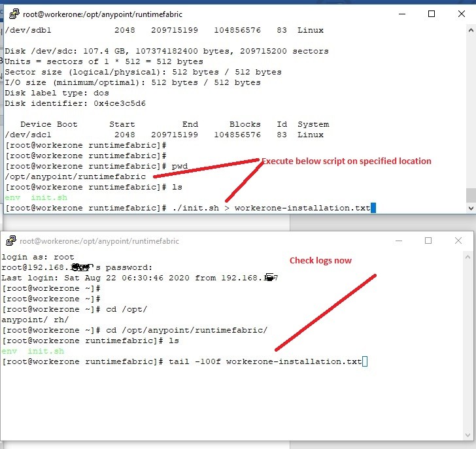Click 'login as: root' line
476x449 pixels.
point(38,257)
